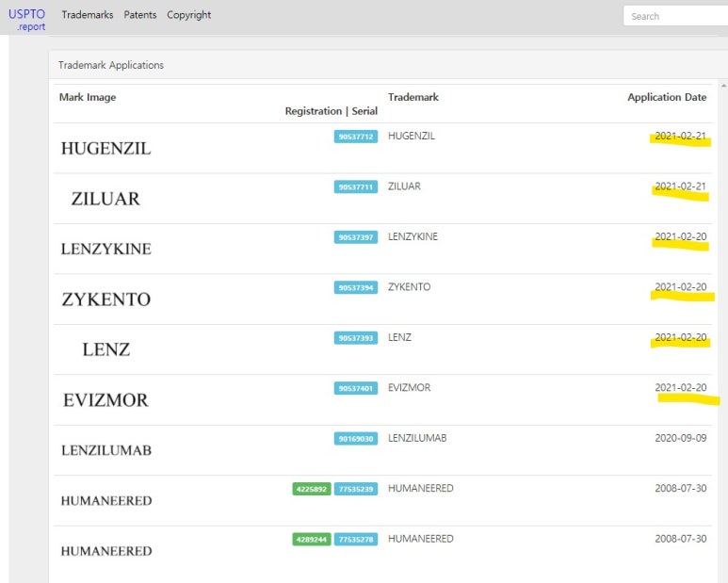Open the ZILUAR mark image
Viewport: 728px width, 583px height.
click(105, 199)
